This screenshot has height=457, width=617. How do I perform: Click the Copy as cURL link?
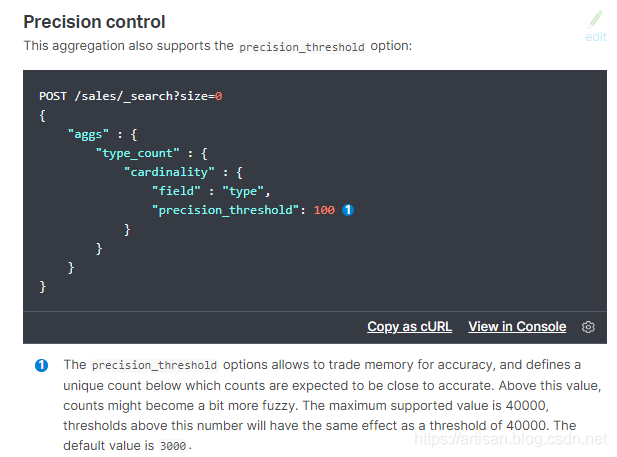(409, 327)
